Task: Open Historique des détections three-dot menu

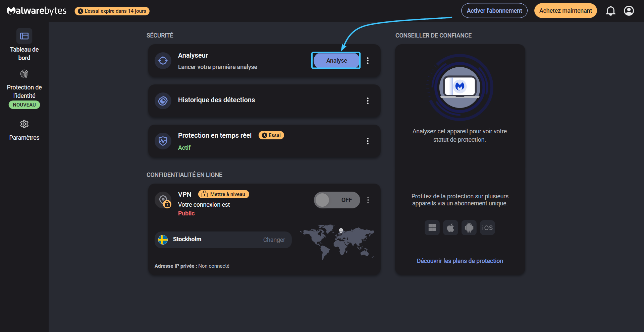Action: tap(368, 101)
